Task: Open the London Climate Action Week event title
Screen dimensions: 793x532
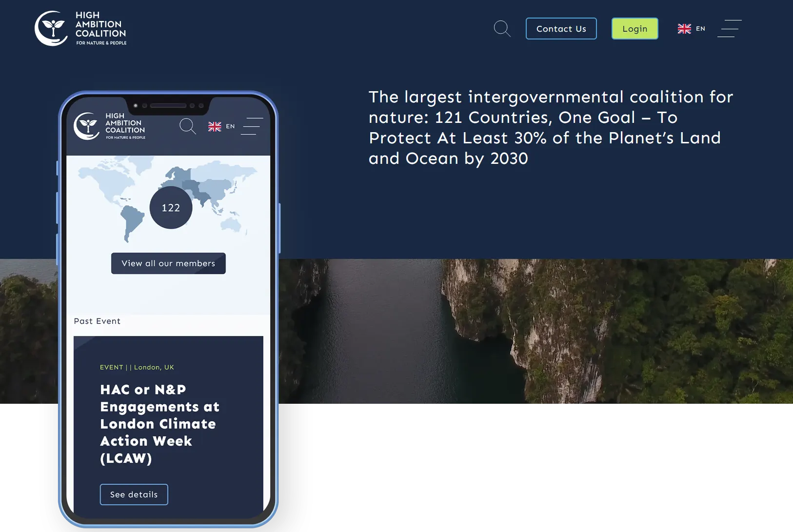Action: (160, 424)
